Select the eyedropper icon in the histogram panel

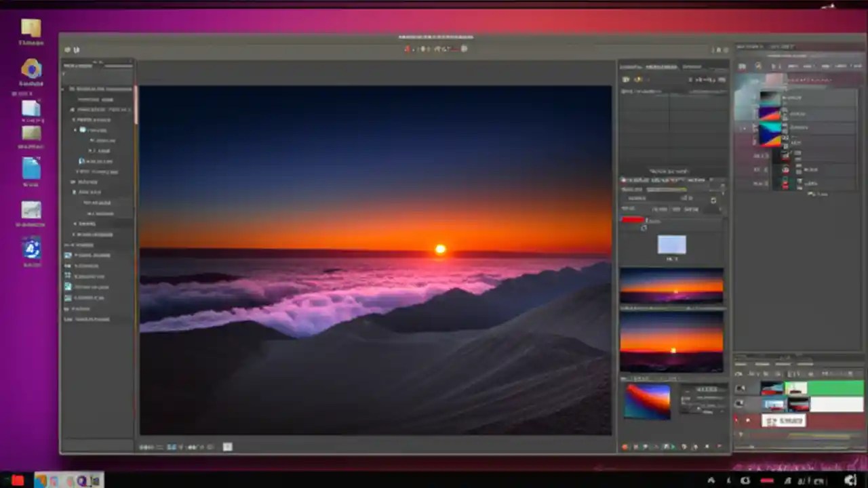click(637, 79)
